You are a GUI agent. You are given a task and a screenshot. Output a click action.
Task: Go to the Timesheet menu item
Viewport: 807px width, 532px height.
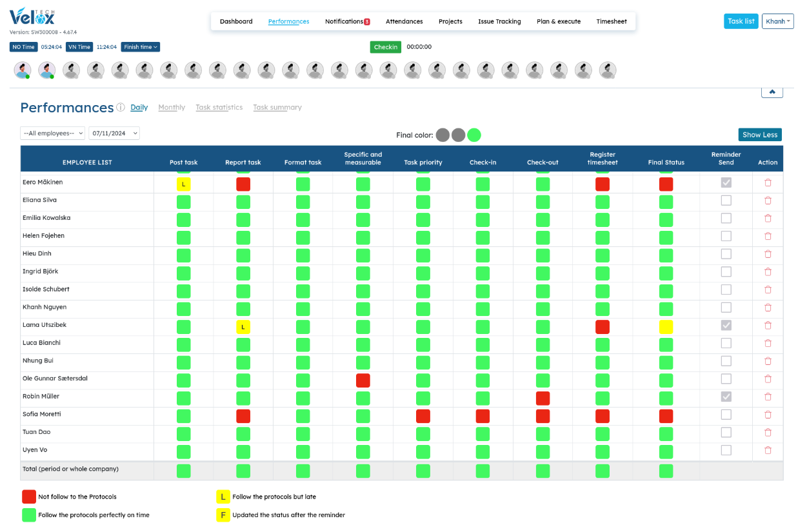coord(612,21)
